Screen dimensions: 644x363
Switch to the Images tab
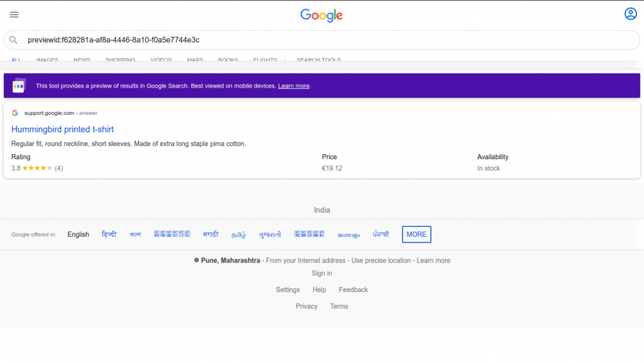47,59
